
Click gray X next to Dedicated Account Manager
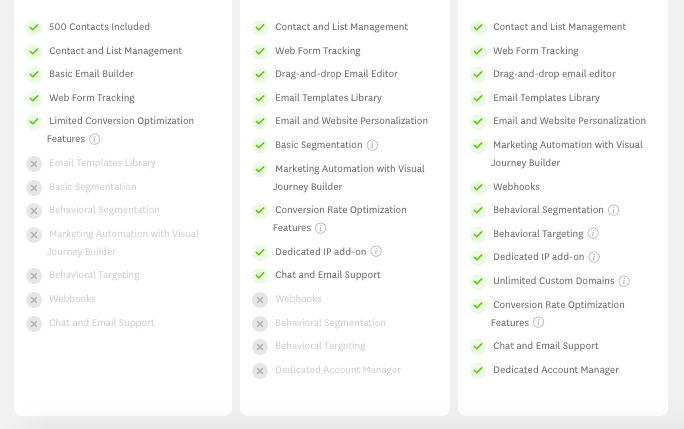[x=260, y=371]
